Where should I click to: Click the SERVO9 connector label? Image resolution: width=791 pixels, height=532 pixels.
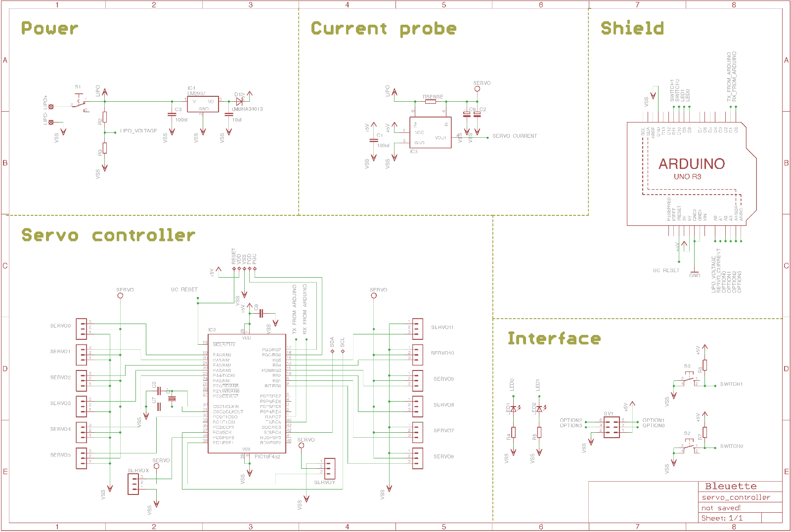pyautogui.click(x=443, y=379)
